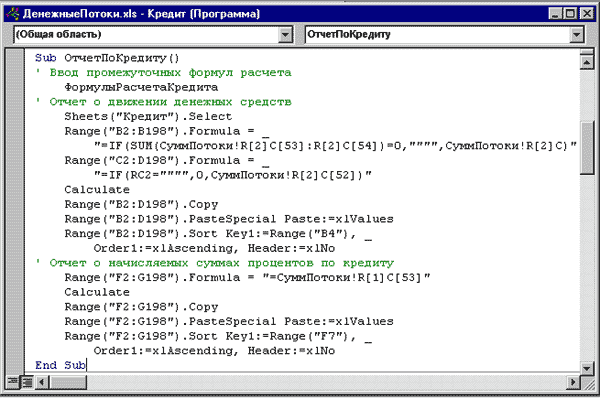The image size is (600, 399).
Task: Open the (Общая область) object dropdown arrow
Action: [x=285, y=34]
